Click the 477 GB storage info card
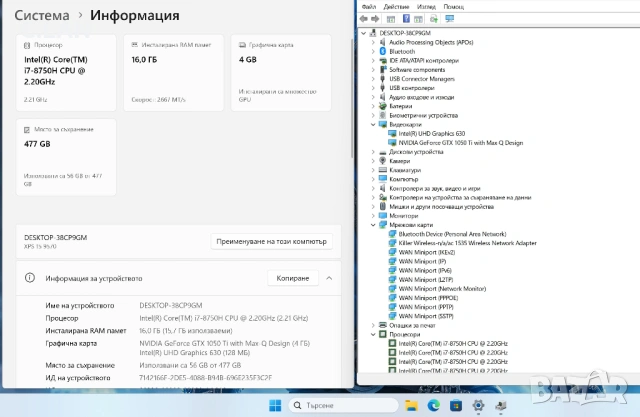640x417 pixels. pyautogui.click(x=66, y=157)
